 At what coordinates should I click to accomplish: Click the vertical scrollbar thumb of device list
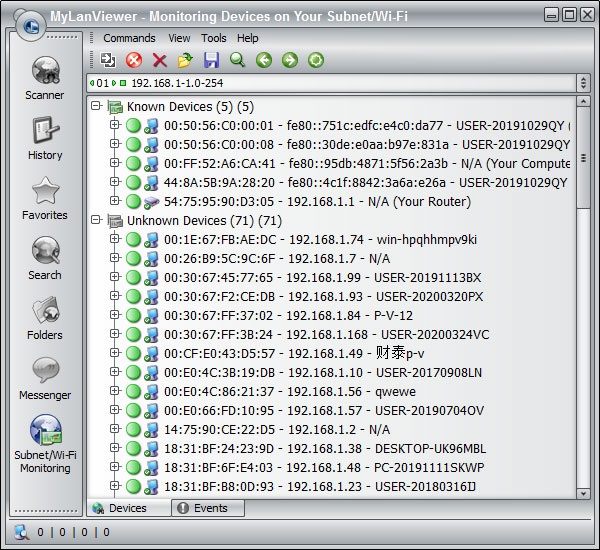pyautogui.click(x=583, y=158)
